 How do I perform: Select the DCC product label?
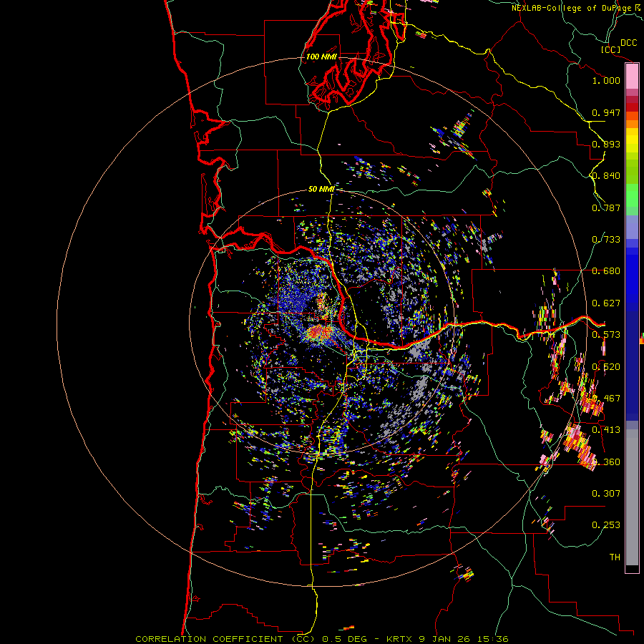coord(628,43)
